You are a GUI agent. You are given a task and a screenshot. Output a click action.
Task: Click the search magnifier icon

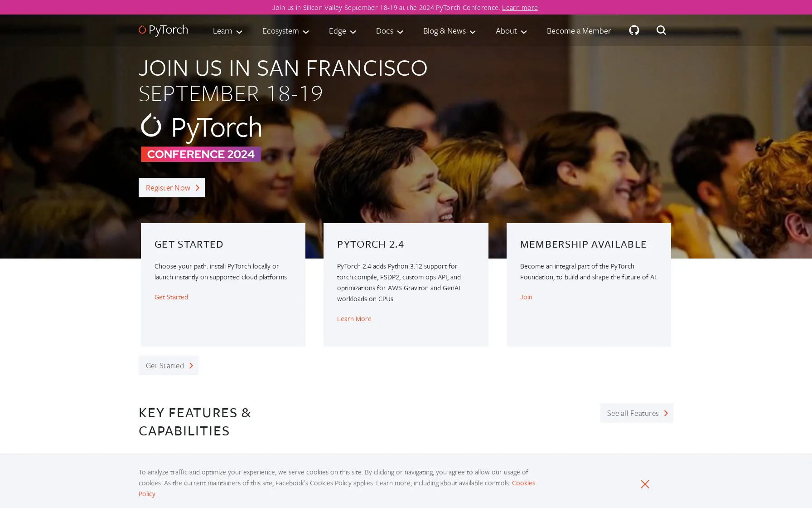(x=661, y=30)
